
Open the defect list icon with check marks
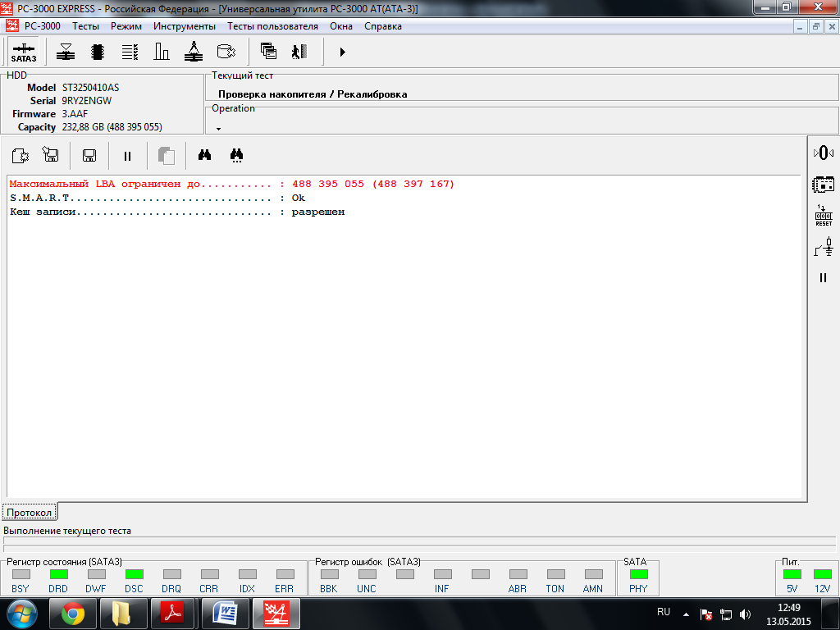(130, 52)
